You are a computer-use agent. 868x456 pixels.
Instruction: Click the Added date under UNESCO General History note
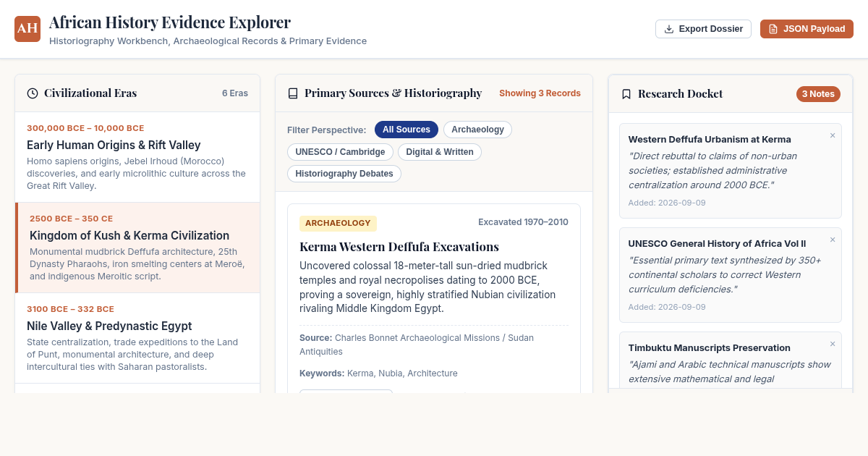coord(667,307)
